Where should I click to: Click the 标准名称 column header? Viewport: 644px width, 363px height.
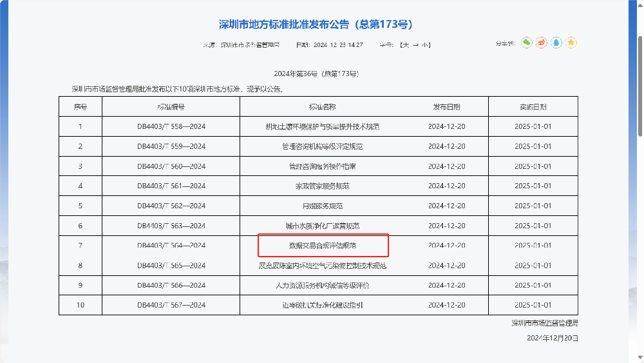(x=323, y=107)
